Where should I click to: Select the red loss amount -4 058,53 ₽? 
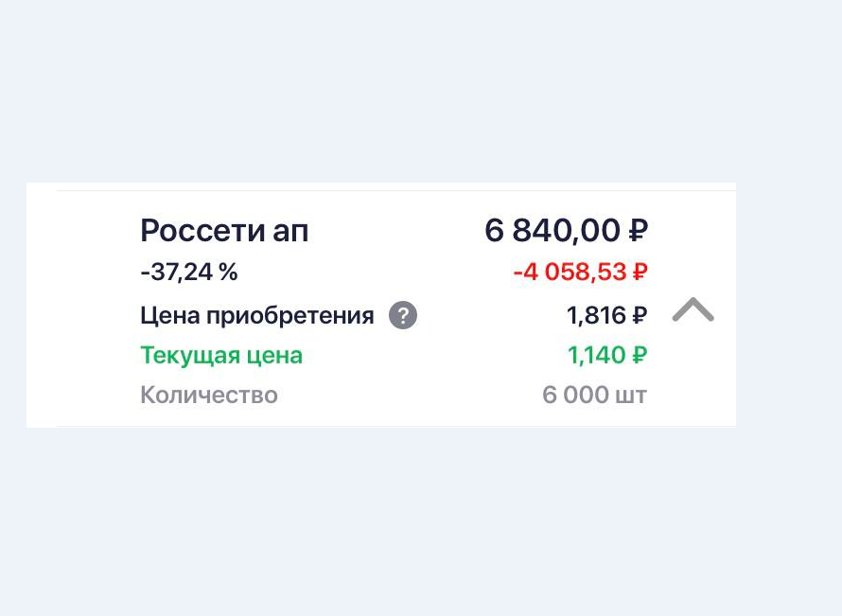579,272
